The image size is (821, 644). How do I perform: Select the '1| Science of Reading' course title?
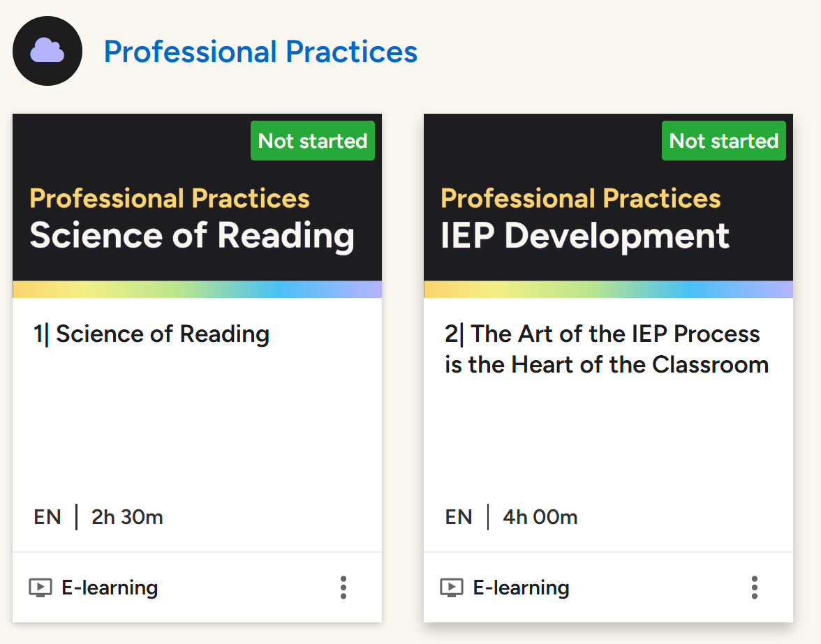[151, 334]
